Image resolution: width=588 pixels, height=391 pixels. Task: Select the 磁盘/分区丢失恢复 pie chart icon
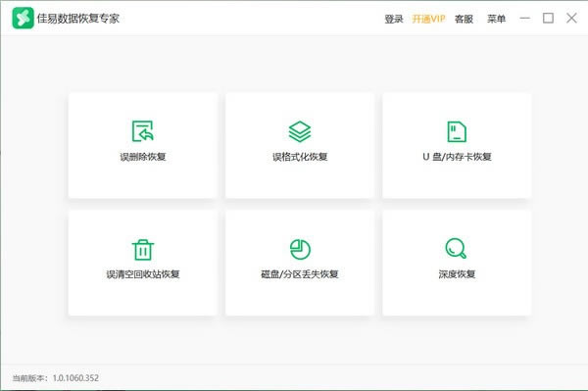[300, 249]
